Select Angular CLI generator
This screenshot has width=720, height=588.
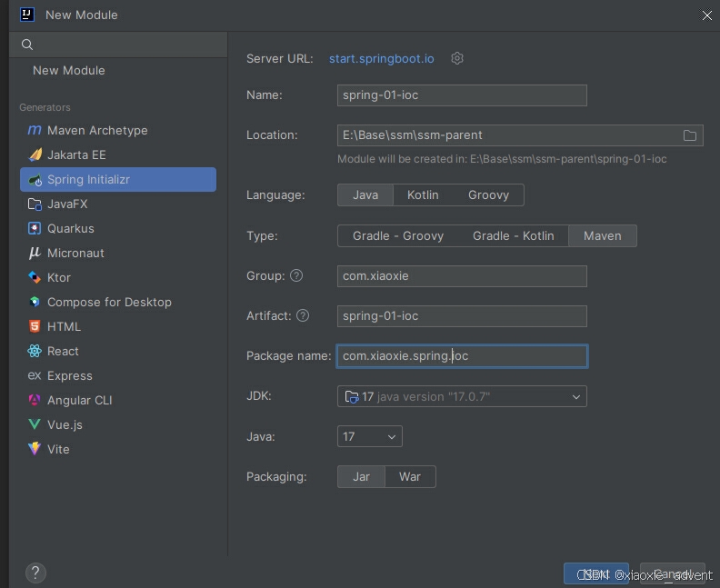[x=118, y=400]
